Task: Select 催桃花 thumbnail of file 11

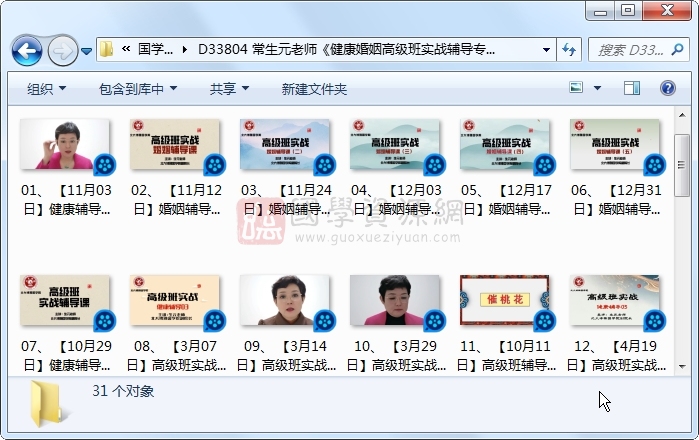Action: (506, 301)
